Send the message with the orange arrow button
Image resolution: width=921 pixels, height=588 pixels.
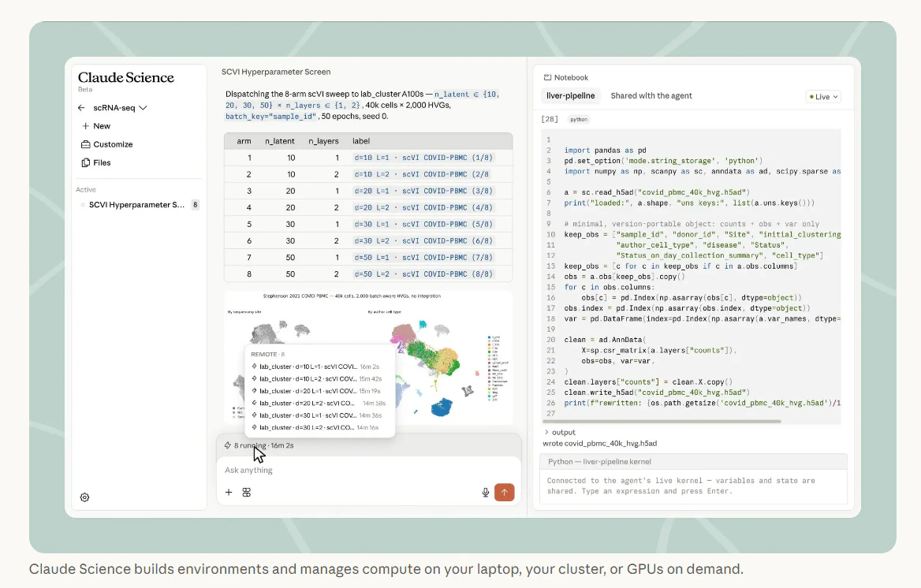coord(505,493)
